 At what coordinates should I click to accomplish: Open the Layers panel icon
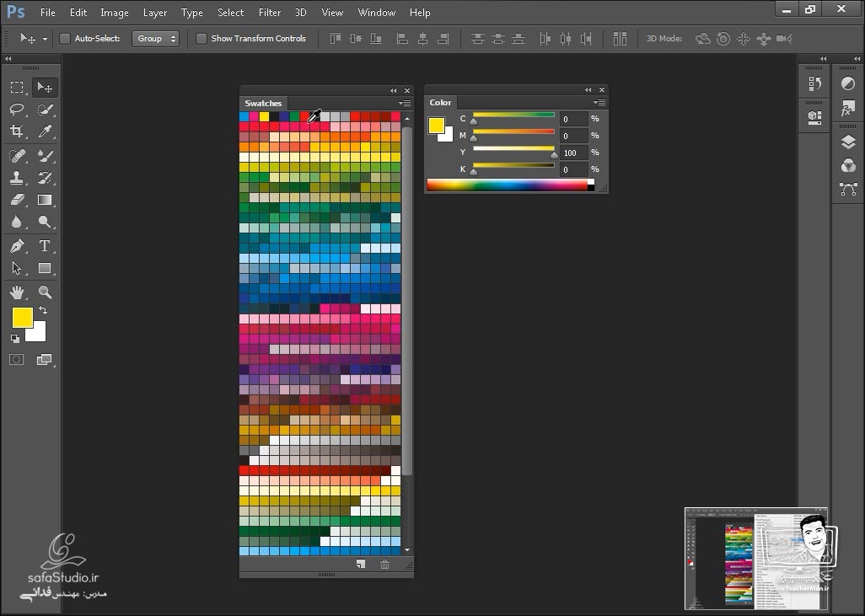(x=848, y=142)
